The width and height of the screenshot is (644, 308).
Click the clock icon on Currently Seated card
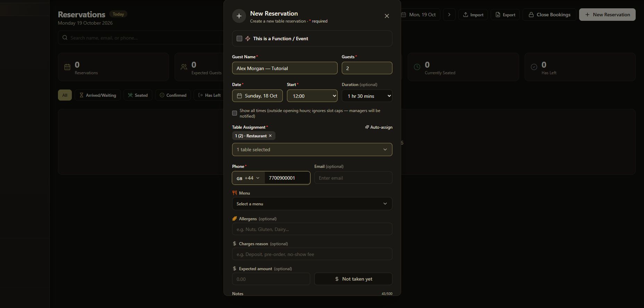417,67
